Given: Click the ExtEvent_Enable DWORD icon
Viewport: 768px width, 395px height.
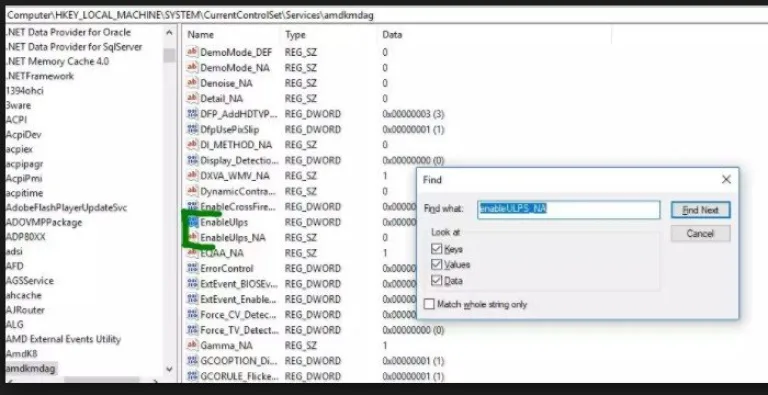Looking at the screenshot, I should pos(192,299).
